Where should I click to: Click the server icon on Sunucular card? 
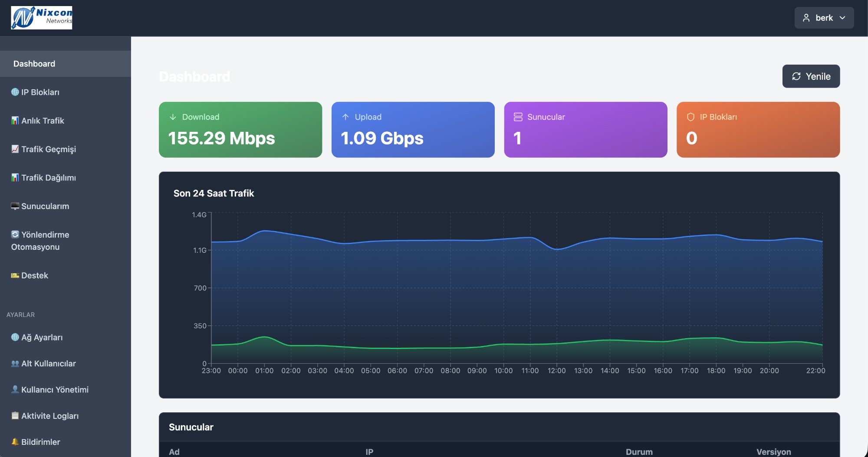[x=517, y=116]
